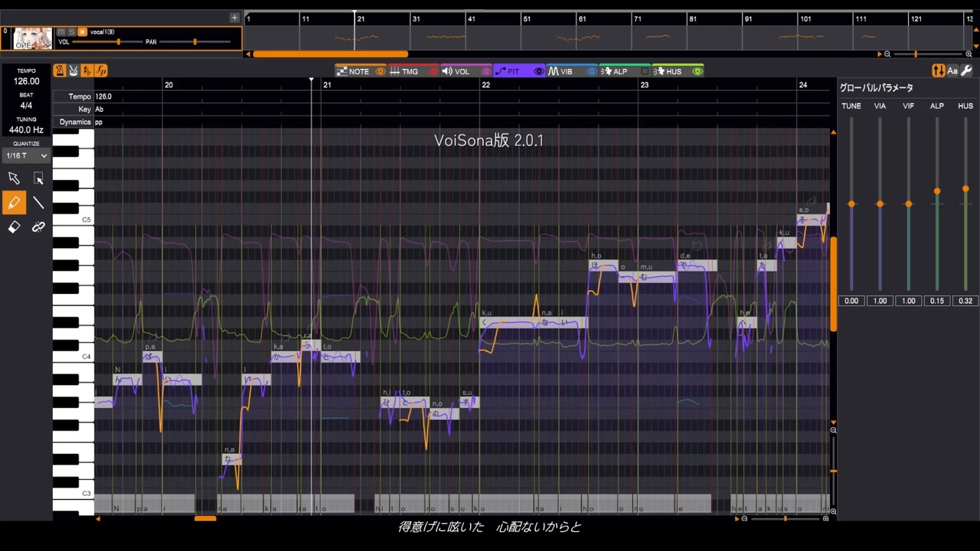This screenshot has height=551, width=980.
Task: Enable ALP layer visibility checkbox
Action: coord(645,71)
